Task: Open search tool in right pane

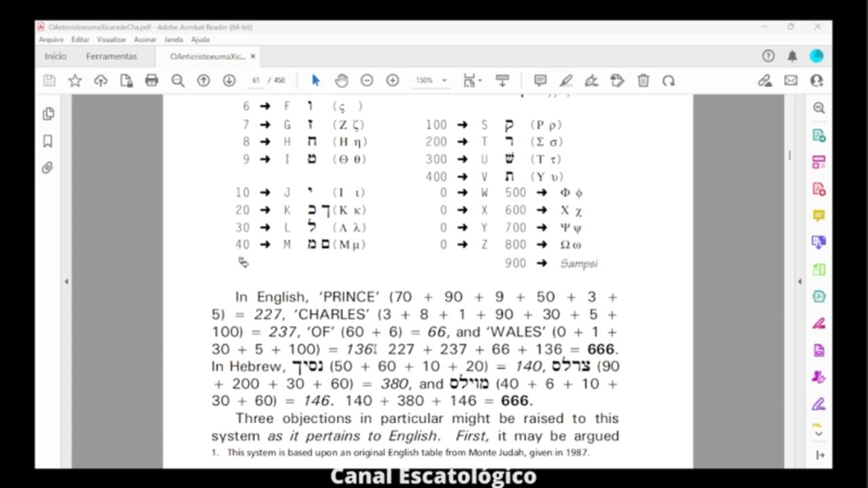Action: pyautogui.click(x=819, y=108)
